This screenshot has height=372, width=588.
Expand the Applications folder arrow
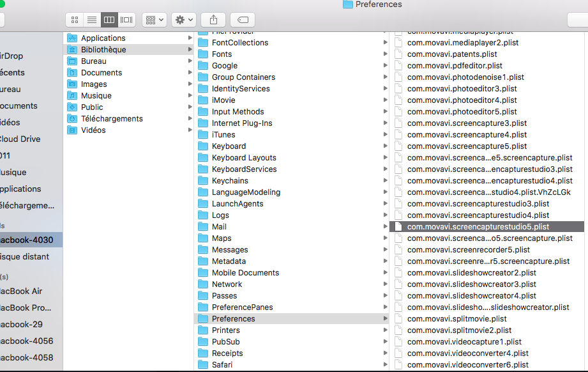click(190, 38)
